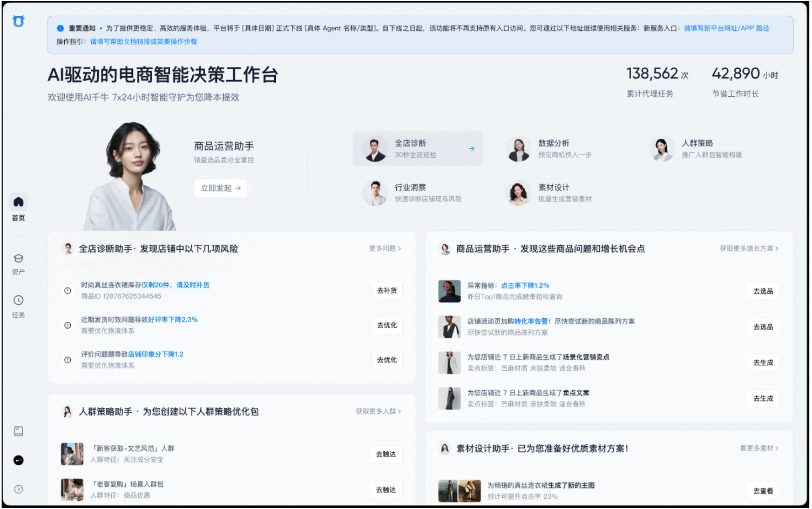Open the 更多问题 chevron link
Viewport: 812px width, 509px height.
[385, 249]
